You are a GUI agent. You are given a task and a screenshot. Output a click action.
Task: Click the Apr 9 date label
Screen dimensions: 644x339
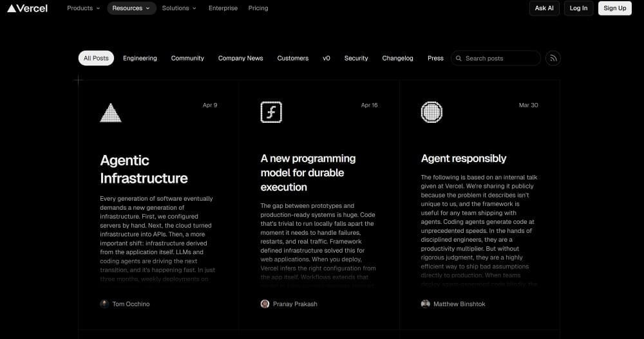[210, 105]
